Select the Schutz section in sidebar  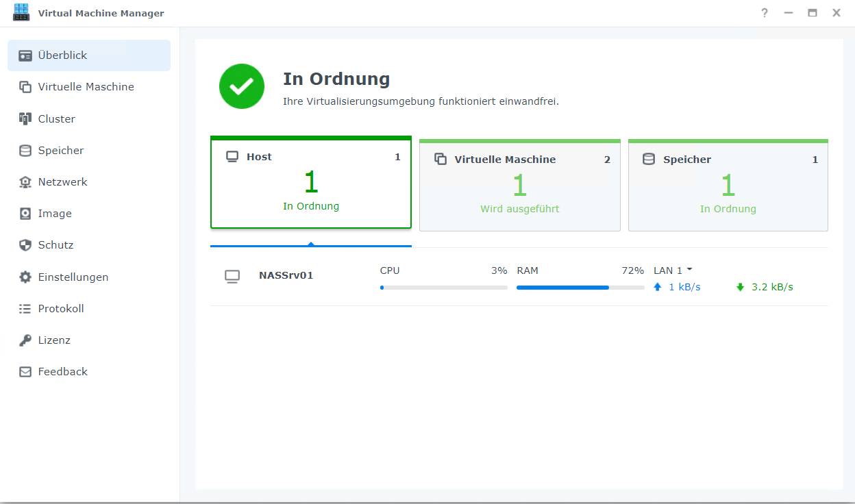(x=55, y=244)
